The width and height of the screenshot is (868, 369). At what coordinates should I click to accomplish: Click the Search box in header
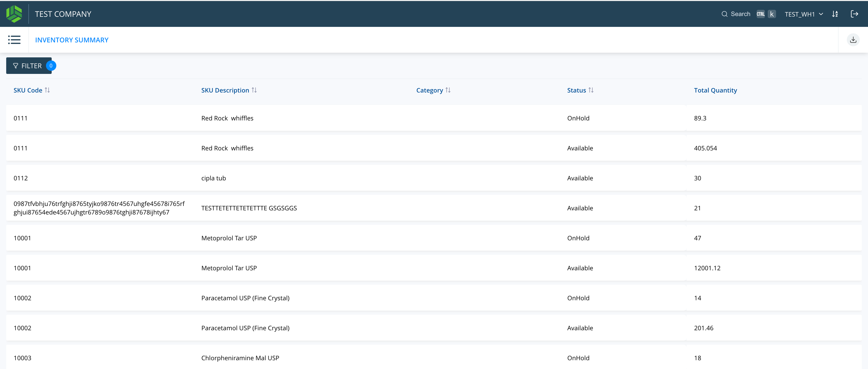tap(748, 14)
